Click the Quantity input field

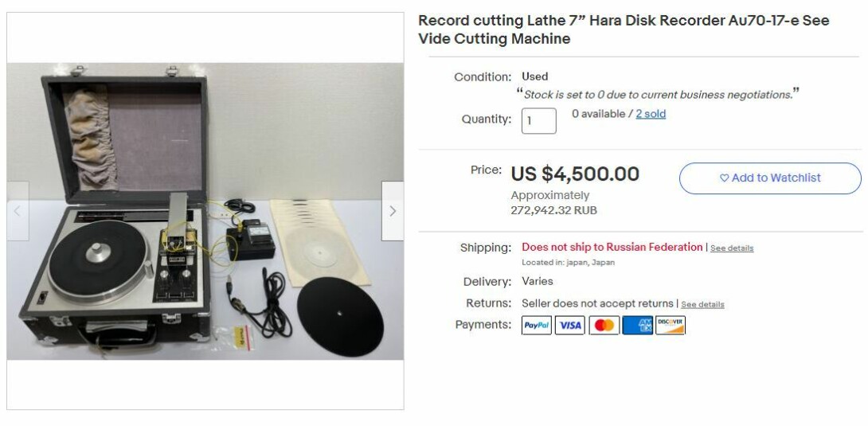[538, 120]
